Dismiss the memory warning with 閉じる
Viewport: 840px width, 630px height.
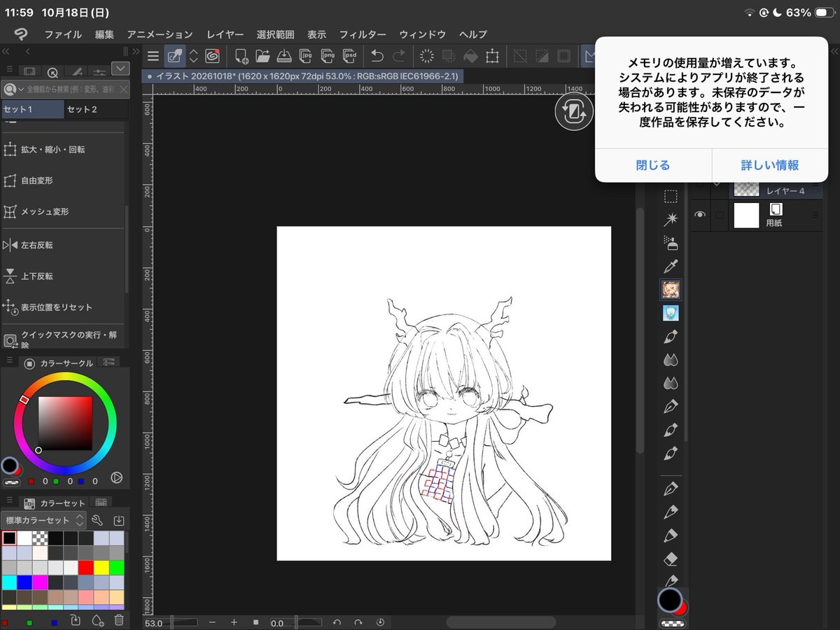point(653,165)
